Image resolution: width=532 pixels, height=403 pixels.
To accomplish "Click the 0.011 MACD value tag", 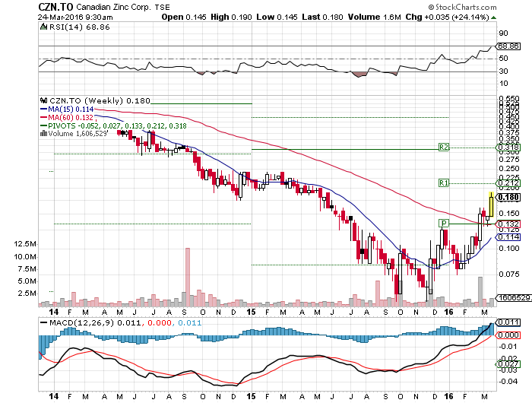I will pyautogui.click(x=508, y=322).
